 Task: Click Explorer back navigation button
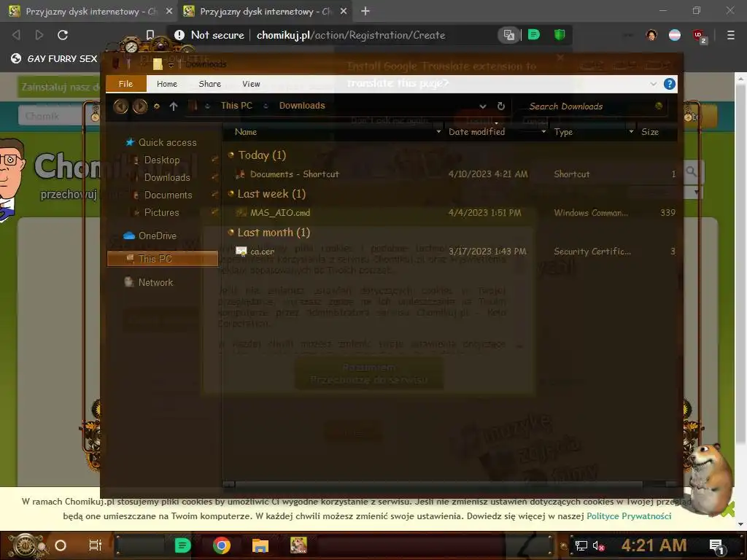click(120, 106)
